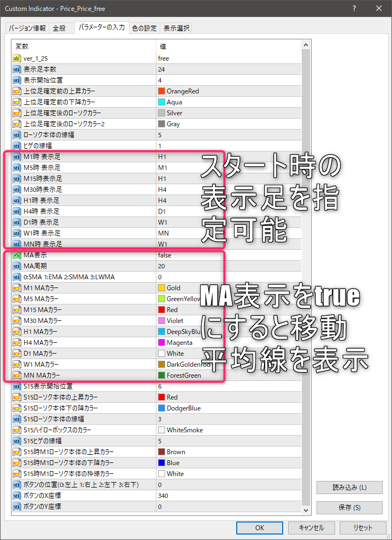392x540 pixels.
Task: Click the 読み込み (L) load button
Action: pyautogui.click(x=349, y=488)
